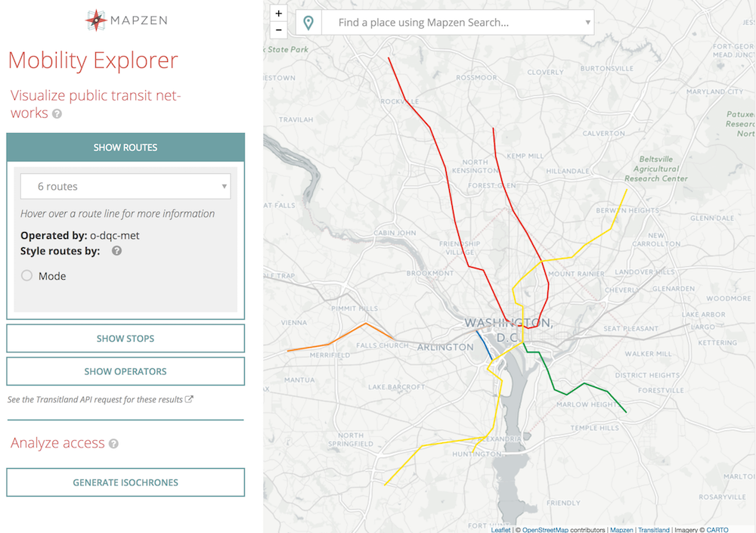Open the Leaflet attribution link
756x533 pixels.
pos(500,530)
